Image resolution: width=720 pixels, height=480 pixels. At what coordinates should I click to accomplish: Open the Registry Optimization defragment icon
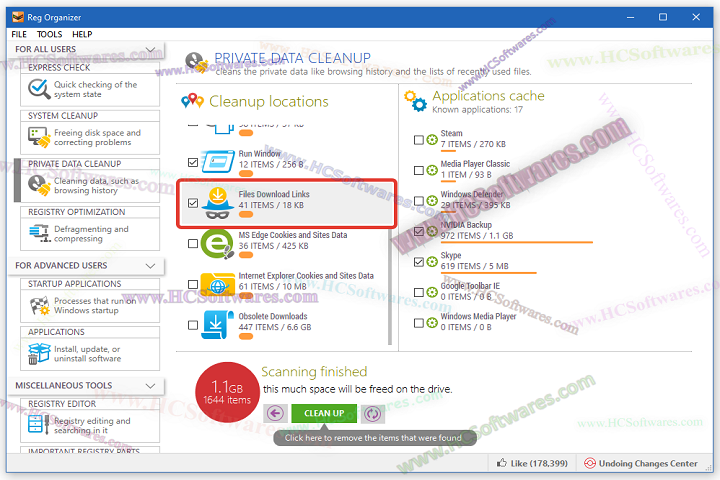click(x=39, y=233)
